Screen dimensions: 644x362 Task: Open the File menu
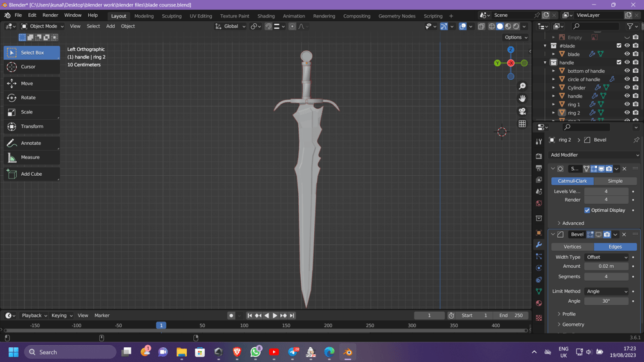pyautogui.click(x=18, y=15)
